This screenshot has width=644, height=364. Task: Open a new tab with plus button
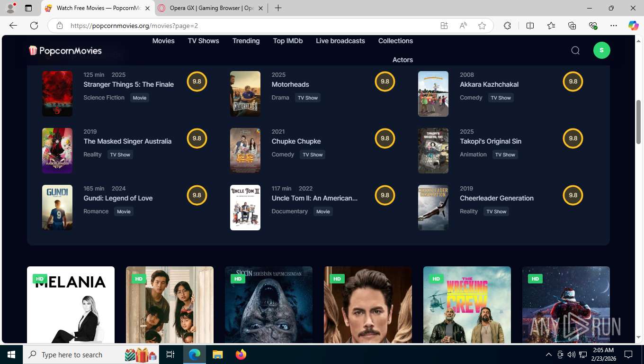[x=278, y=8]
